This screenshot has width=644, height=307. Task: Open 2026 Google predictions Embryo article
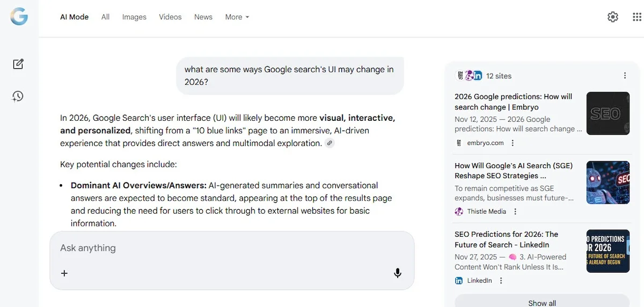(514, 102)
